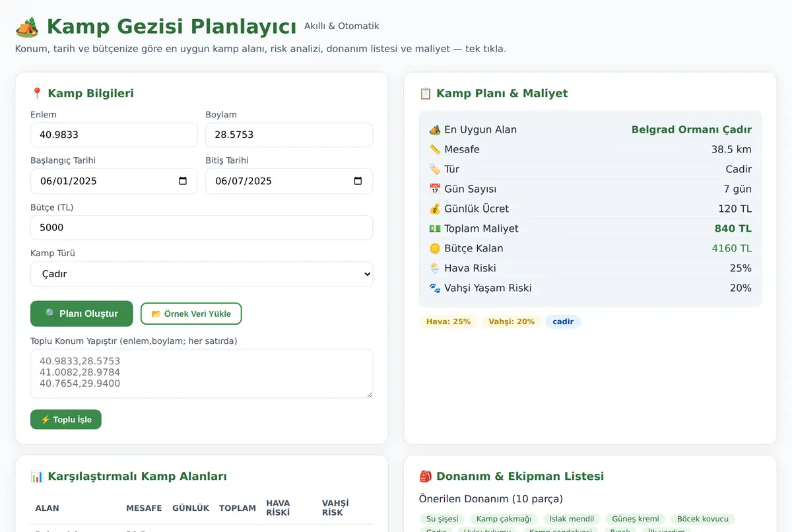Select the 'Güneş kremi' equipment chip

pyautogui.click(x=636, y=519)
